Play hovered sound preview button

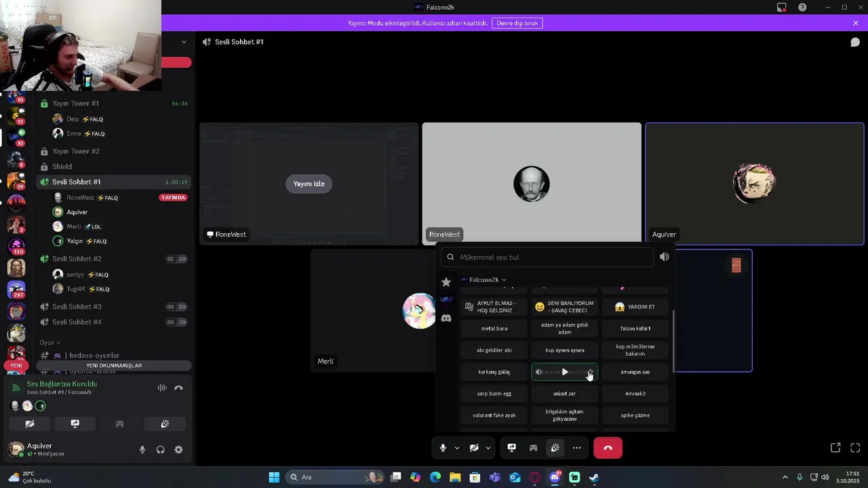(x=565, y=372)
